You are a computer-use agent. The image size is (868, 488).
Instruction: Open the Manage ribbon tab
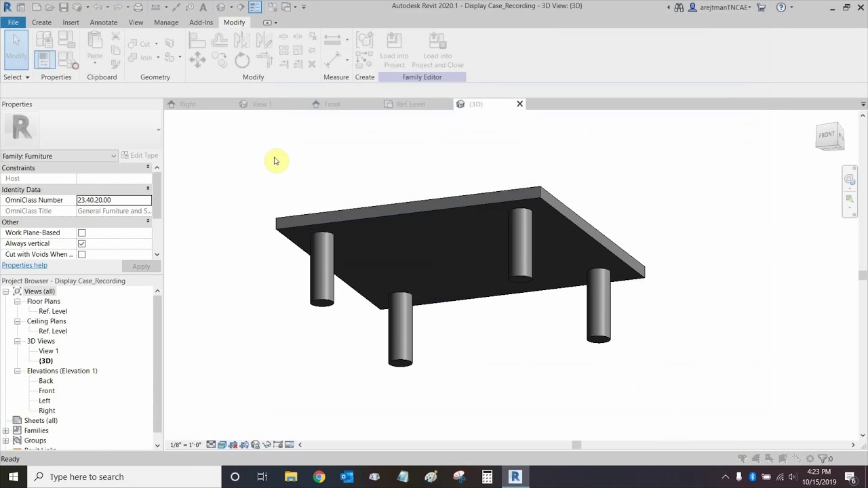(166, 22)
